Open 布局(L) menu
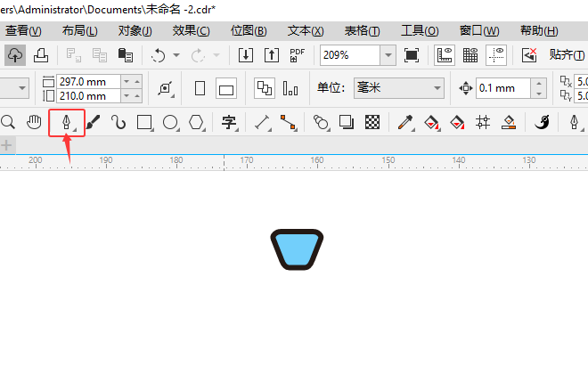 80,31
